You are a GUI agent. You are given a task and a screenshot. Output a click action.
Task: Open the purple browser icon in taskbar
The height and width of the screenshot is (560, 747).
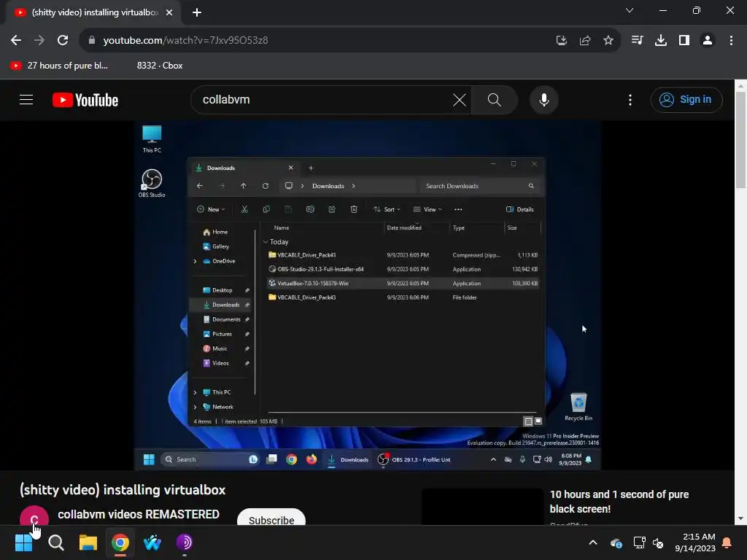184,542
